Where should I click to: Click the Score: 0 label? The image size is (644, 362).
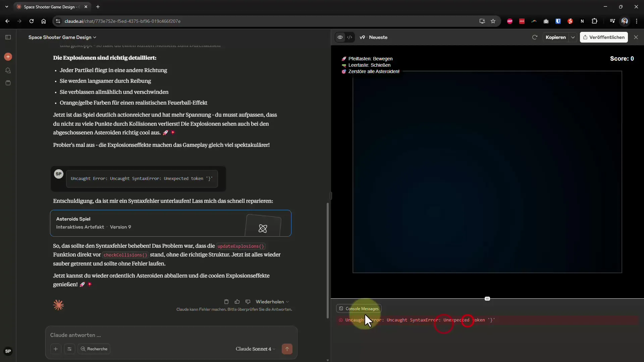tap(622, 59)
